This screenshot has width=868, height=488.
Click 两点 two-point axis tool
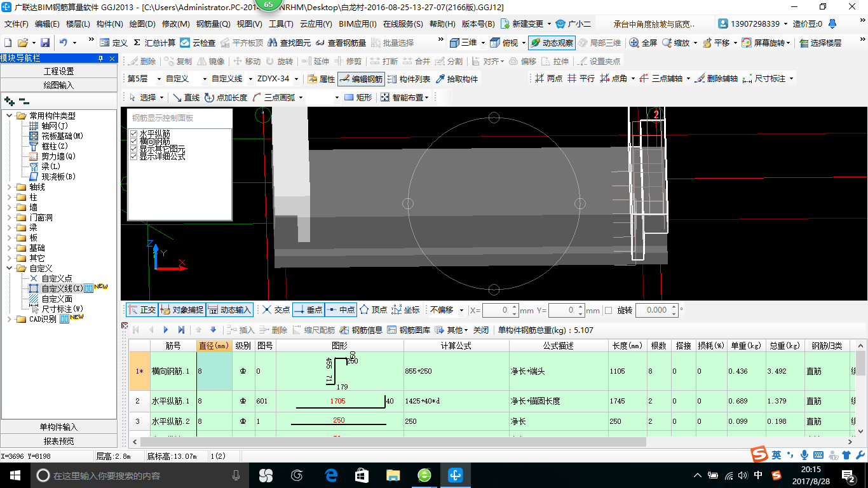pos(548,79)
